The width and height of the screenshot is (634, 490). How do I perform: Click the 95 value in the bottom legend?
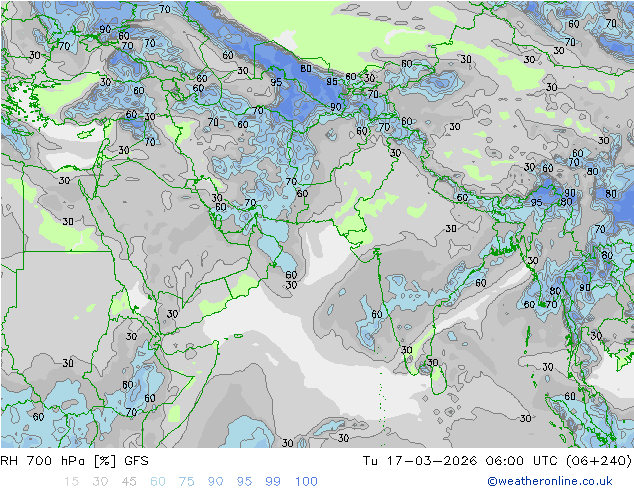pyautogui.click(x=244, y=482)
